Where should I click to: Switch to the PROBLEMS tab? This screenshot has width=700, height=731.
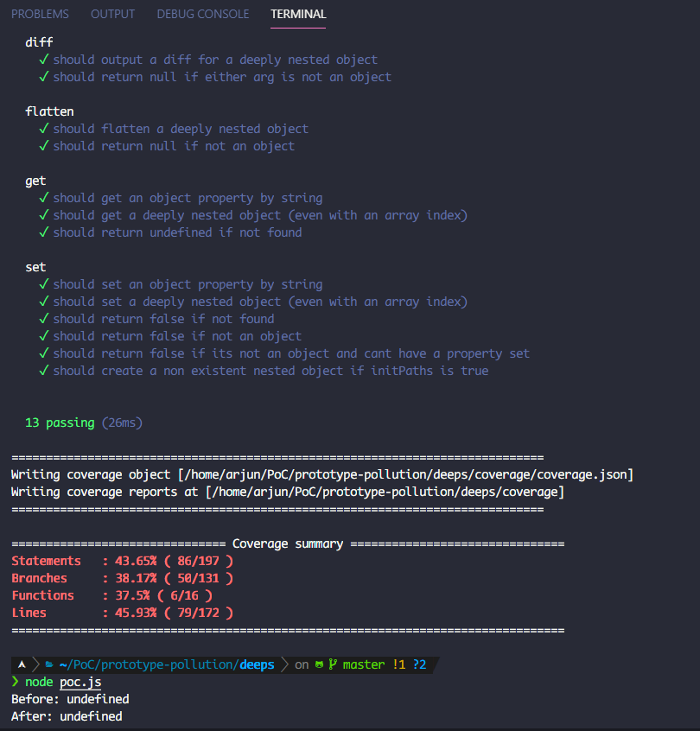coord(40,14)
